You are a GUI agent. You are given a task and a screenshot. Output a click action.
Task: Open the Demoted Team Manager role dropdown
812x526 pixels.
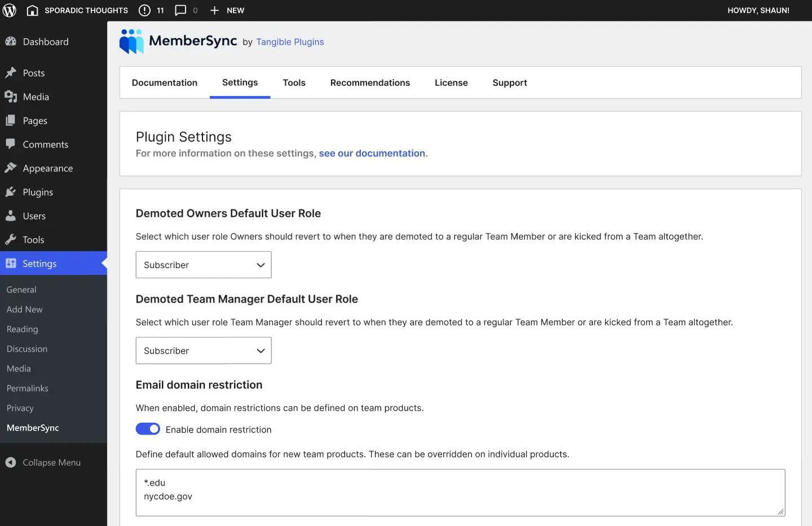tap(203, 350)
